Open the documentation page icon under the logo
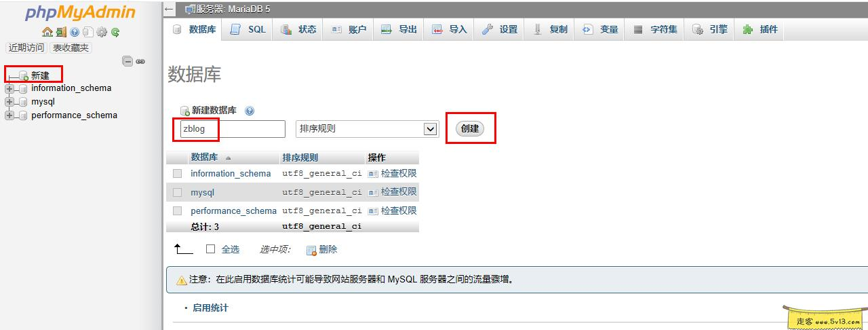868x330 pixels. point(87,32)
